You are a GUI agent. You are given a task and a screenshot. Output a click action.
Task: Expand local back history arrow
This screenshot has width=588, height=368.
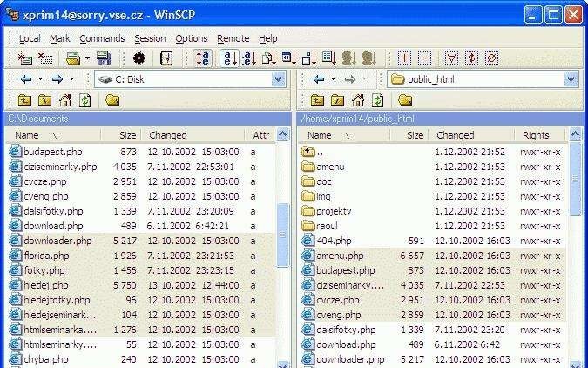[x=40, y=79]
